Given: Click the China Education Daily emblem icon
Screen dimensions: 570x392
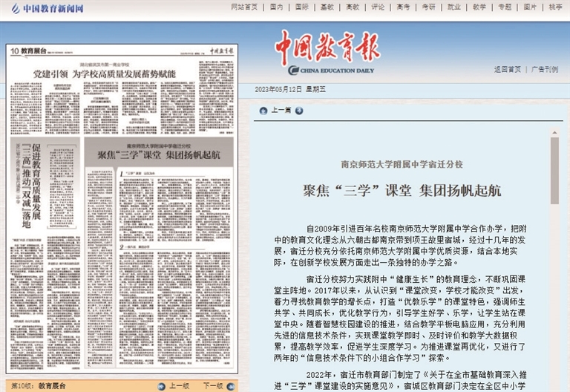Looking at the screenshot, I should pyautogui.click(x=293, y=71).
